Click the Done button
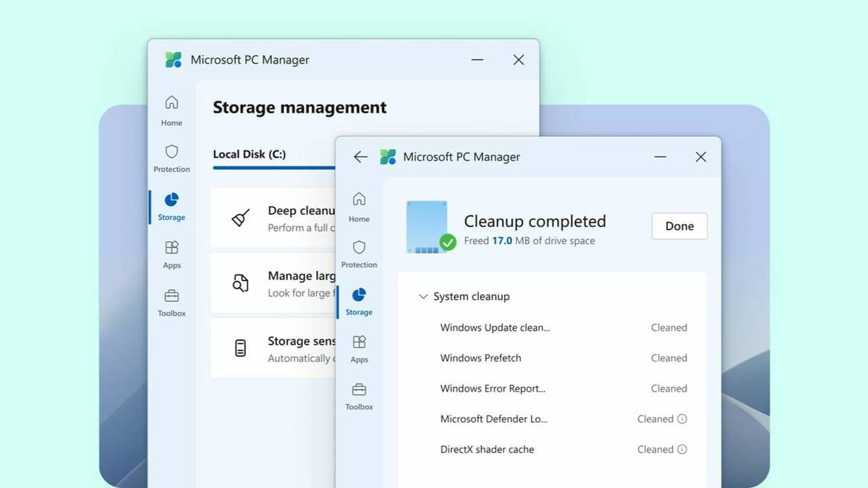The width and height of the screenshot is (868, 488). tap(678, 226)
